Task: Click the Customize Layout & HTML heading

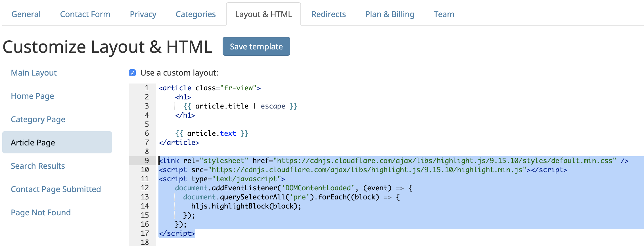Action: tap(108, 47)
